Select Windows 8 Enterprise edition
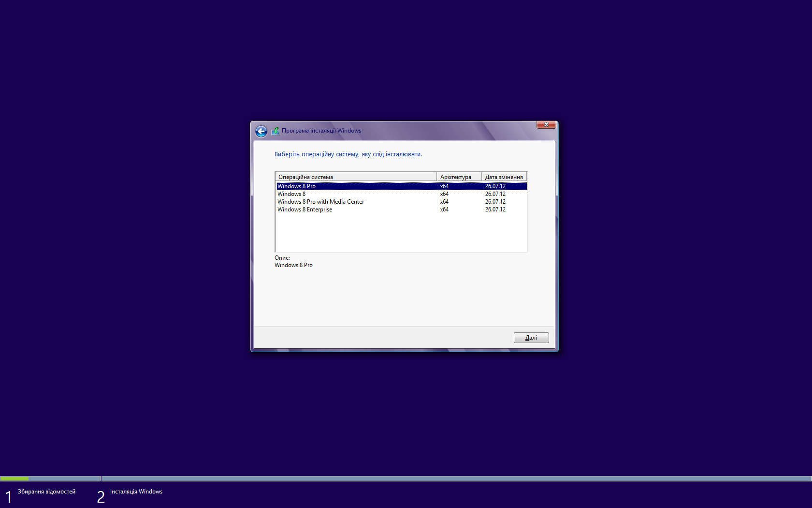Screen dimensions: 812x508 pos(401,209)
